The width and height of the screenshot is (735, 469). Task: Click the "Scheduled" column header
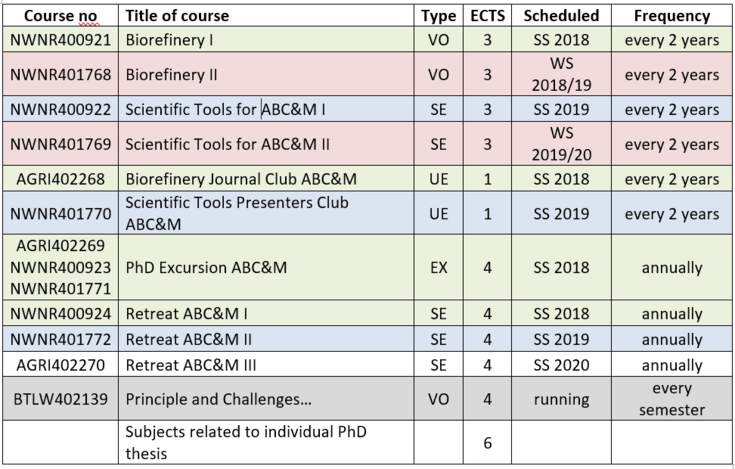561,16
